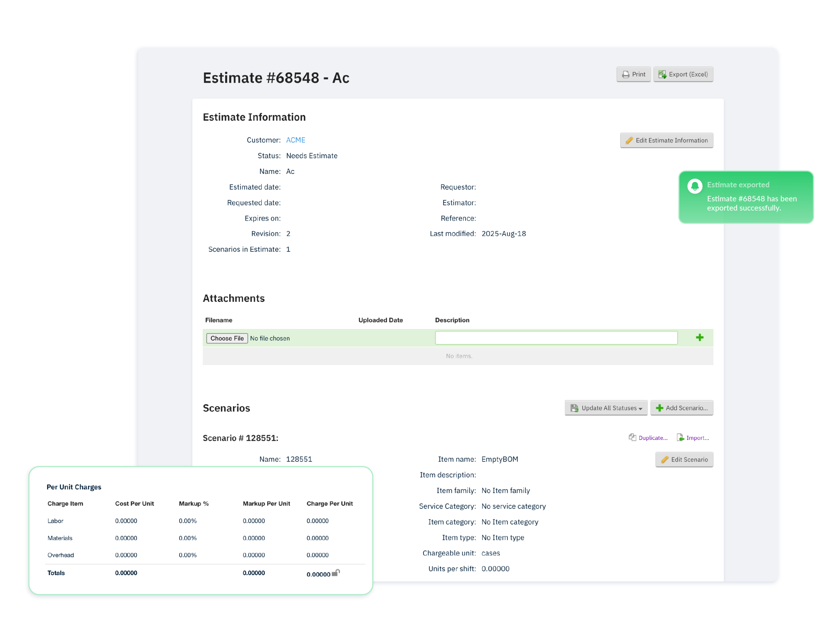This screenshot has width=840, height=642.
Task: Dismiss the Estimate exported notification toast
Action: (x=746, y=197)
